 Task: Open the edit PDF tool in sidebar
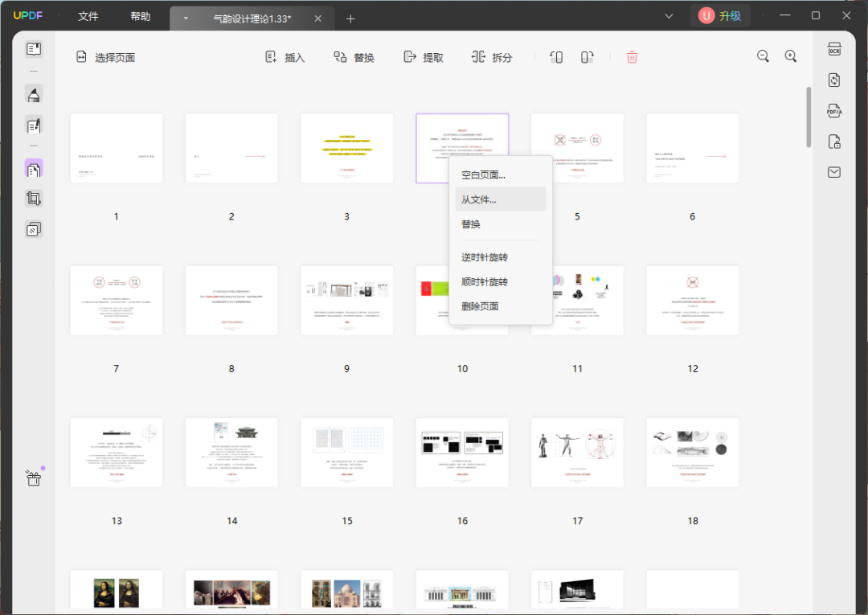click(34, 125)
